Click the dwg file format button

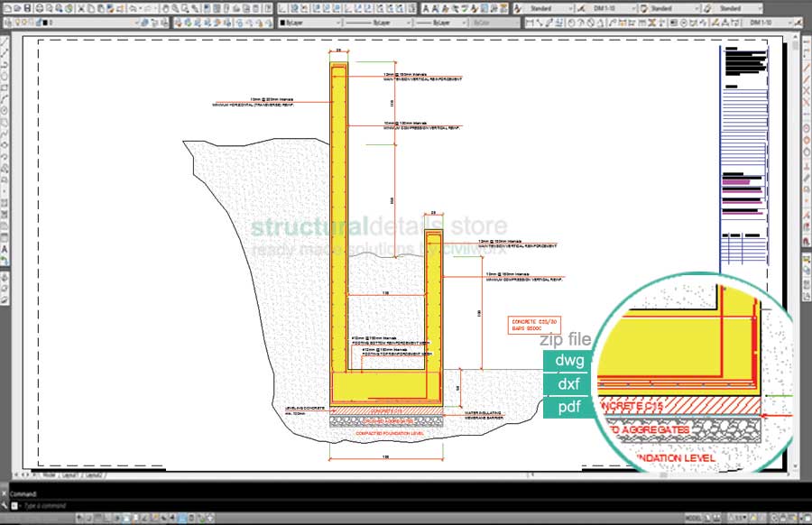[x=569, y=361]
